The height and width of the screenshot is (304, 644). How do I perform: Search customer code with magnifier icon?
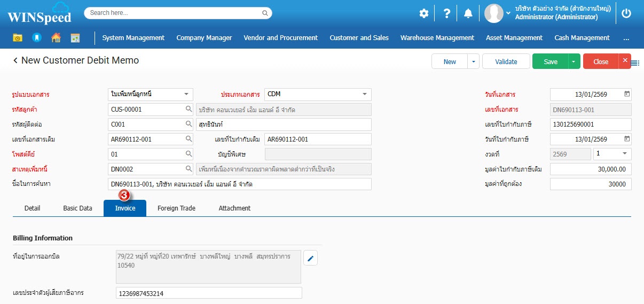click(189, 110)
